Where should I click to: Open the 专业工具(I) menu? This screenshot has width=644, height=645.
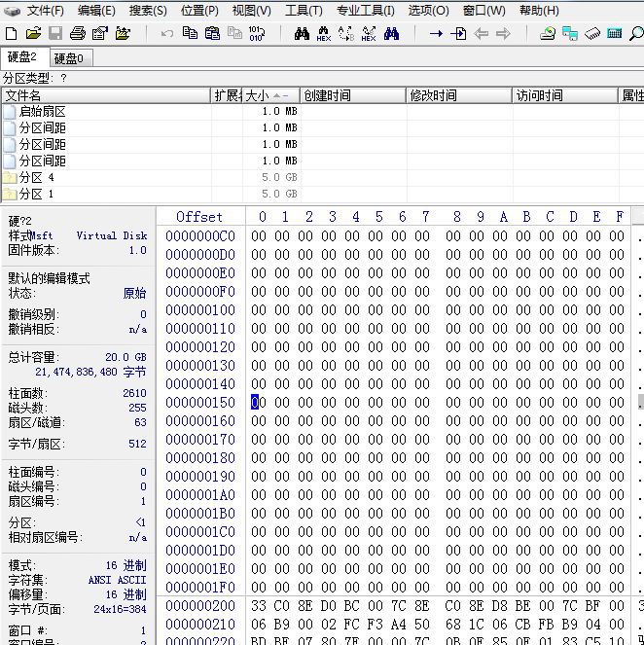(365, 11)
